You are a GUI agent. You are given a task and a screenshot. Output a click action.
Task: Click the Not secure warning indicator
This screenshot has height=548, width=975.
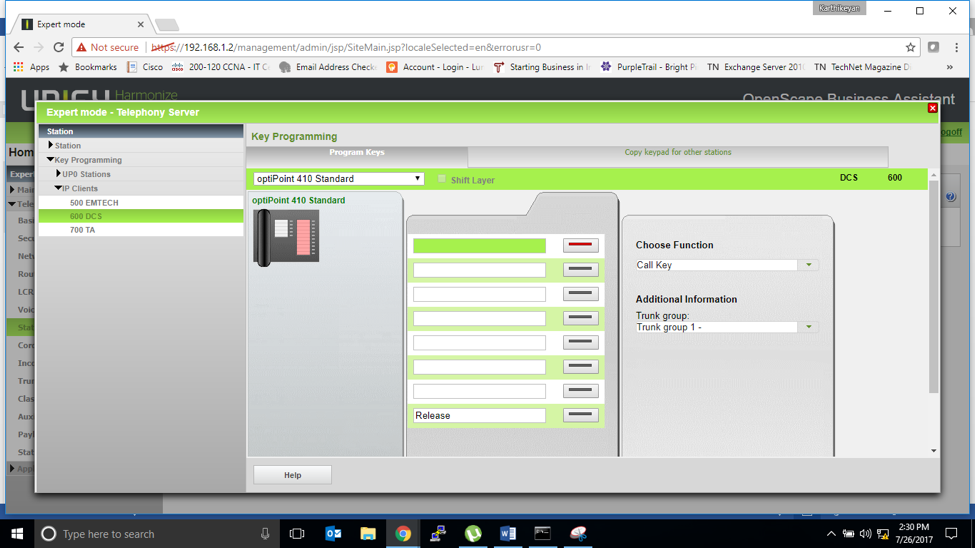coord(108,47)
